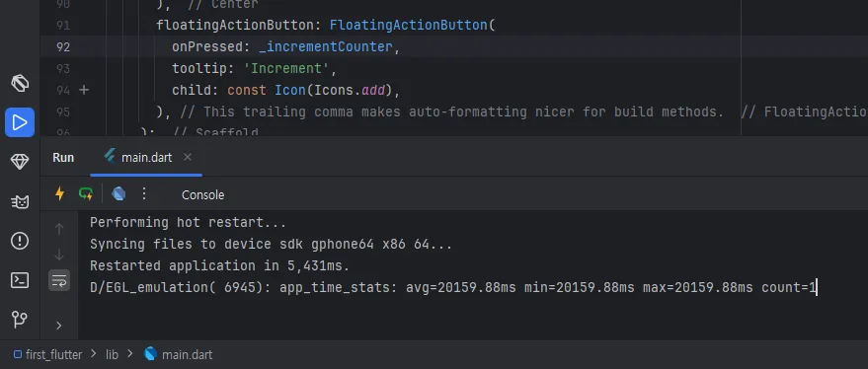
Task: Click _incrementCounter in the code
Action: (x=326, y=47)
